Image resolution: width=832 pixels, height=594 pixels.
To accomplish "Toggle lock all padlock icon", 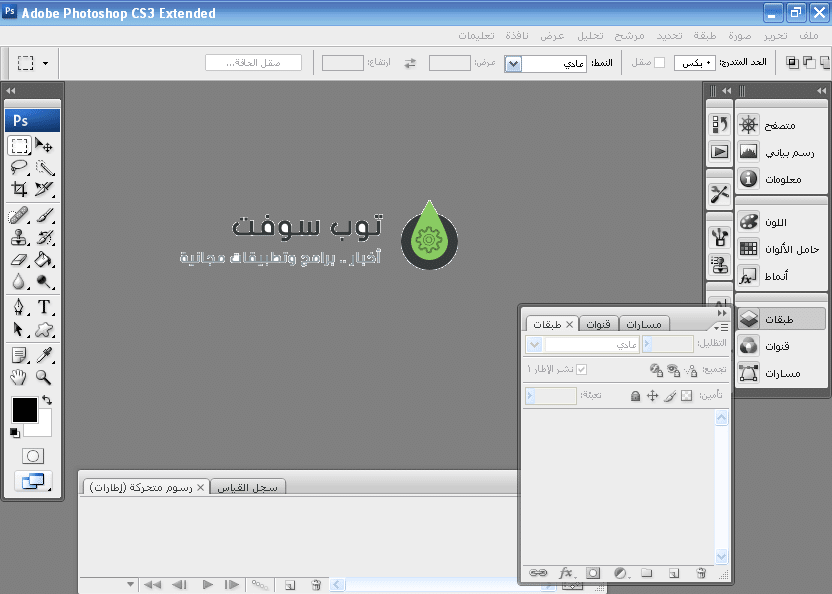I will [x=635, y=396].
